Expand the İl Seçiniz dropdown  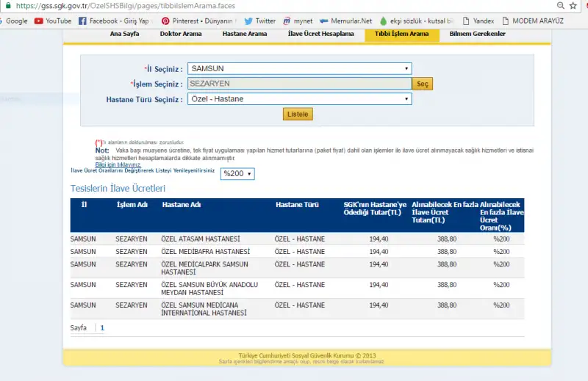coord(299,68)
